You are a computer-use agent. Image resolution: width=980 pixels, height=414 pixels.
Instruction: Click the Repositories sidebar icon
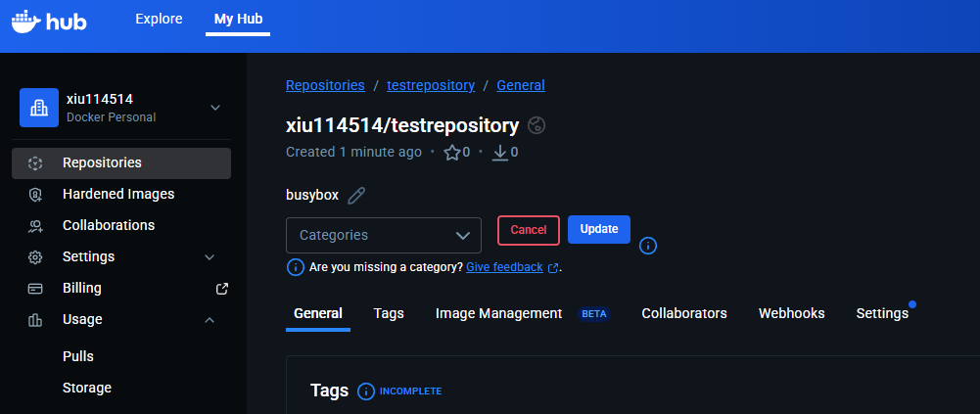point(35,163)
